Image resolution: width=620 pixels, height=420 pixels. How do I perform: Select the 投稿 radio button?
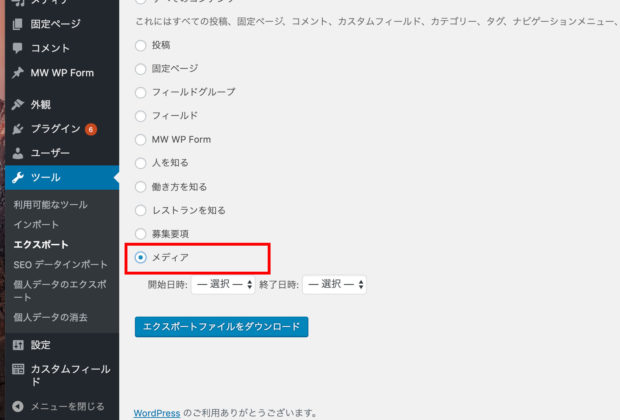click(140, 45)
